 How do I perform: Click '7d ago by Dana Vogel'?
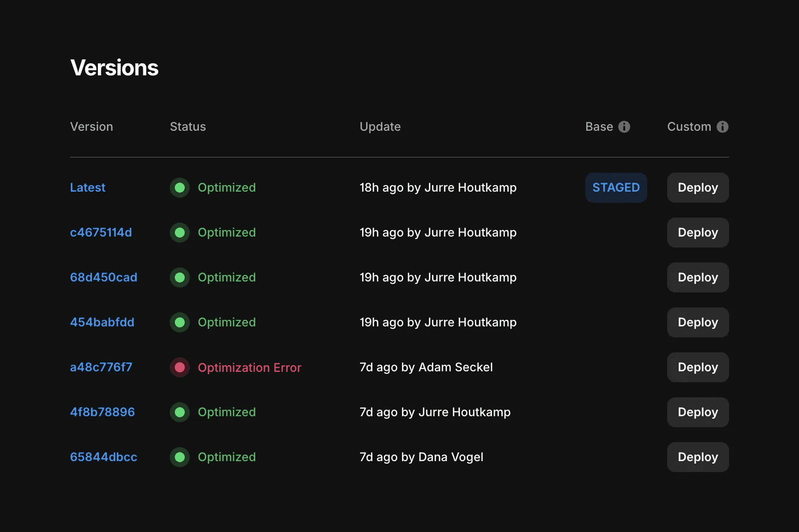(x=421, y=457)
